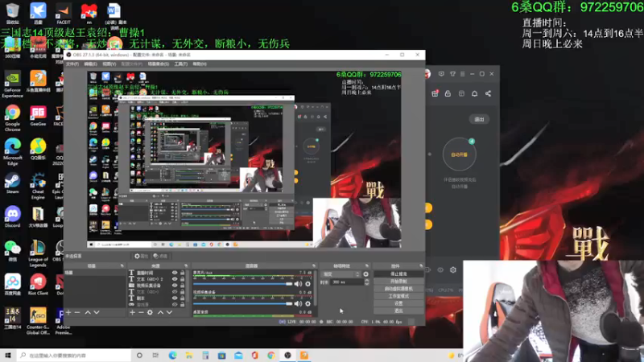
Task: Click the share icon in the side app
Action: (x=488, y=93)
